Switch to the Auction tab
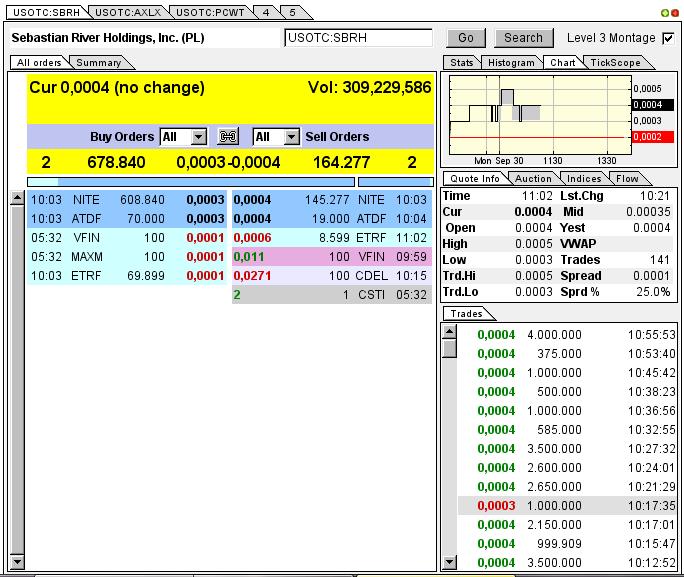The width and height of the screenshot is (684, 577). [533, 179]
